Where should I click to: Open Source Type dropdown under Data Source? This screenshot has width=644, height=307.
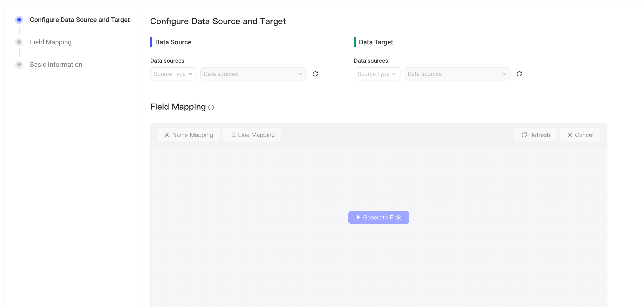[x=173, y=74]
